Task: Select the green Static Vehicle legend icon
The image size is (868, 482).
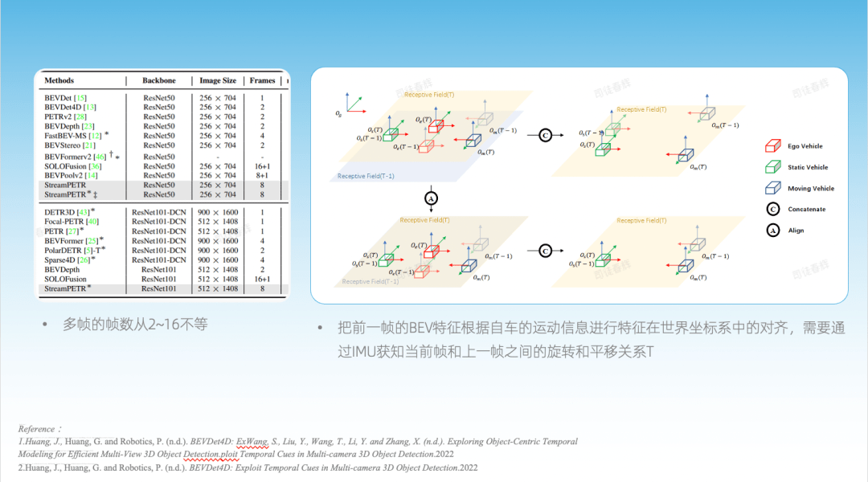Action: point(772,166)
